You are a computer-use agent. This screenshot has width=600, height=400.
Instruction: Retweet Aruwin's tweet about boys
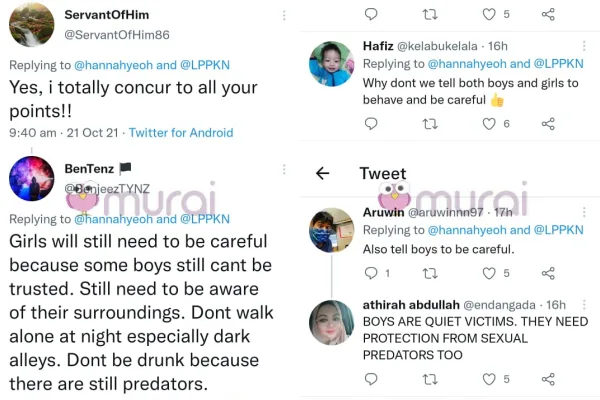coord(430,273)
